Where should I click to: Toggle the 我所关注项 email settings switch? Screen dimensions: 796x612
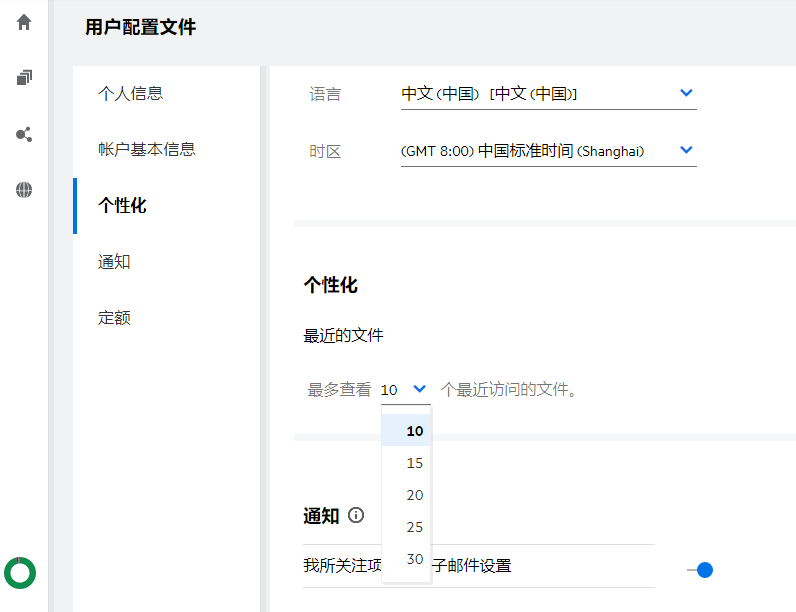pos(699,570)
